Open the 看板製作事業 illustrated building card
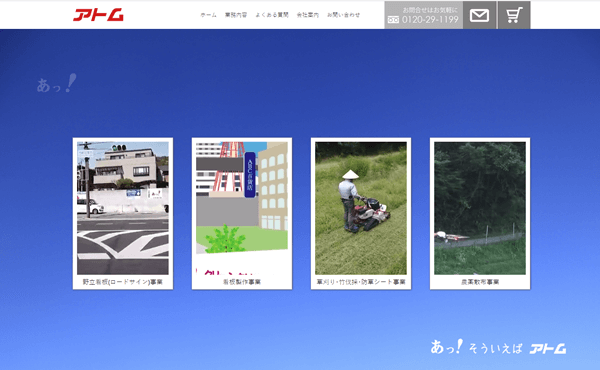Viewport: 600px width, 370px height. click(242, 214)
